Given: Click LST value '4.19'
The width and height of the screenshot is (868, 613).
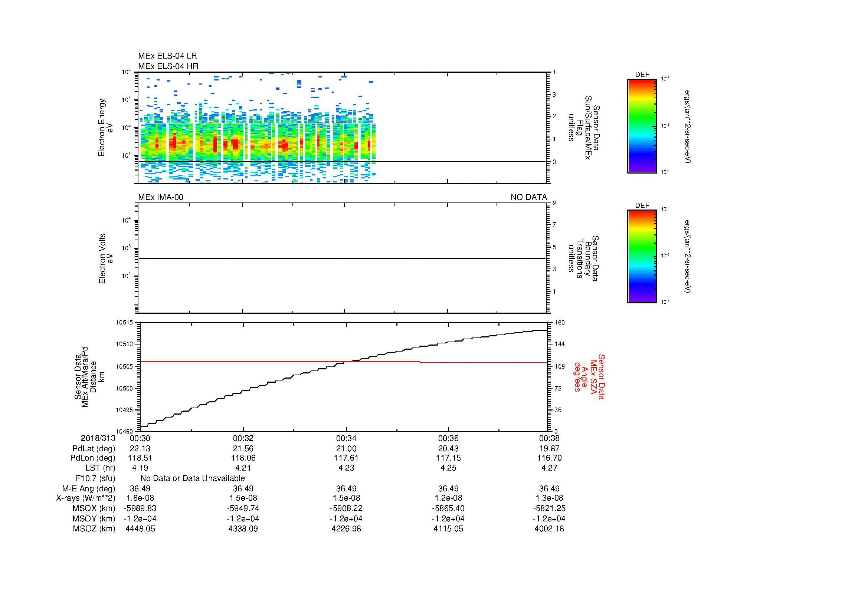Looking at the screenshot, I should tap(140, 468).
